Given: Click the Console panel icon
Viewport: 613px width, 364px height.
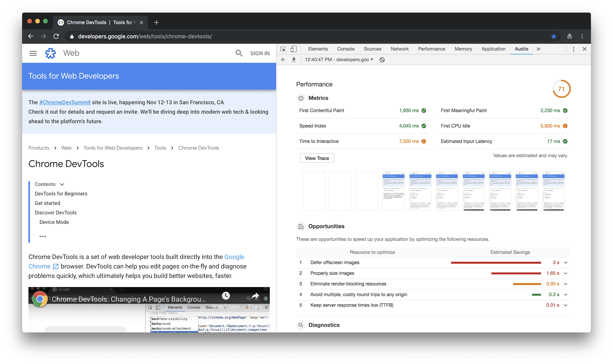Looking at the screenshot, I should (346, 49).
